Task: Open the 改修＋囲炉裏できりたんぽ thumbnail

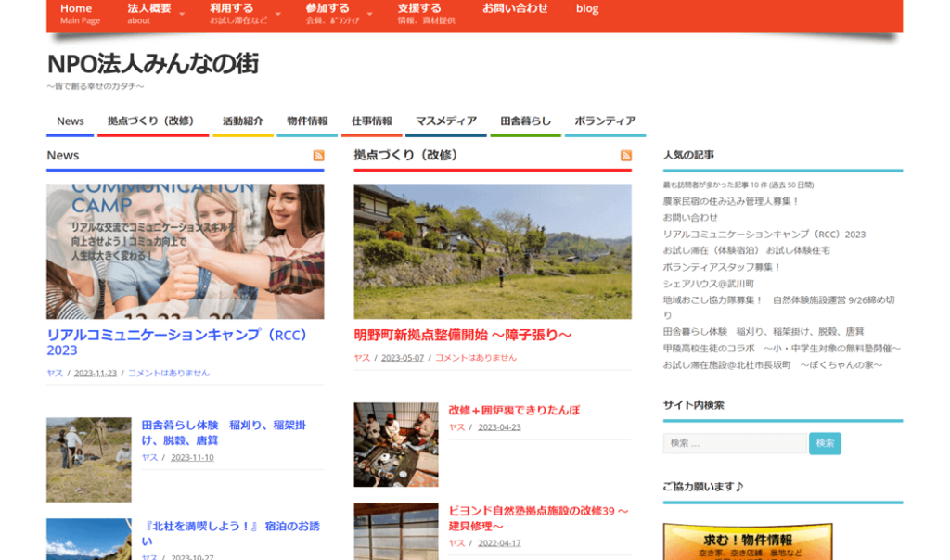Action: coord(396,445)
